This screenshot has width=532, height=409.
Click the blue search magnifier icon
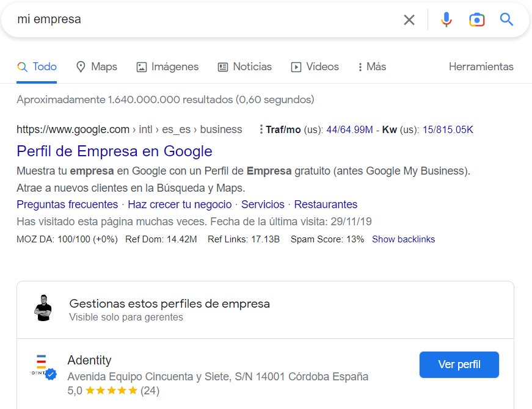coord(507,19)
